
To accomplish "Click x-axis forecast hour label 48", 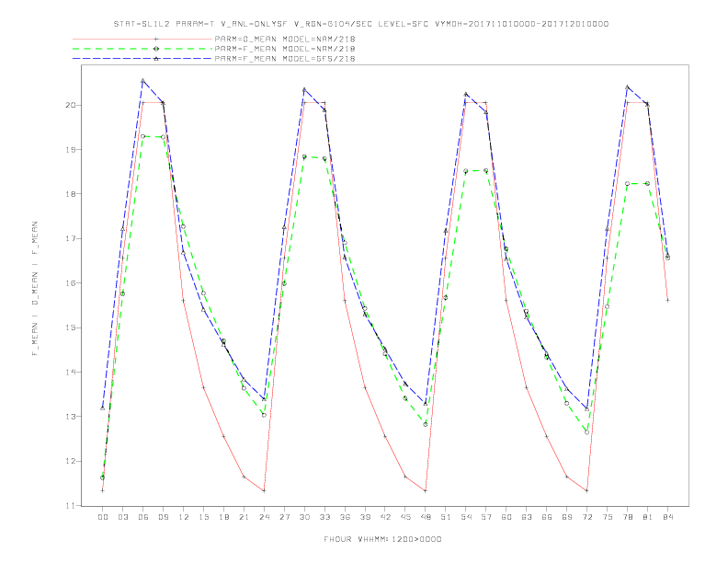I will point(426,517).
